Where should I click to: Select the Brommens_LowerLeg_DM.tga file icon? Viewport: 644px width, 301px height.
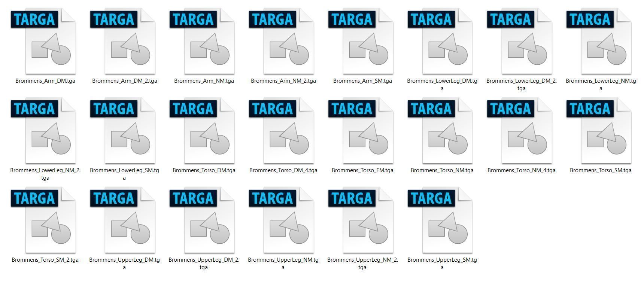(440, 41)
